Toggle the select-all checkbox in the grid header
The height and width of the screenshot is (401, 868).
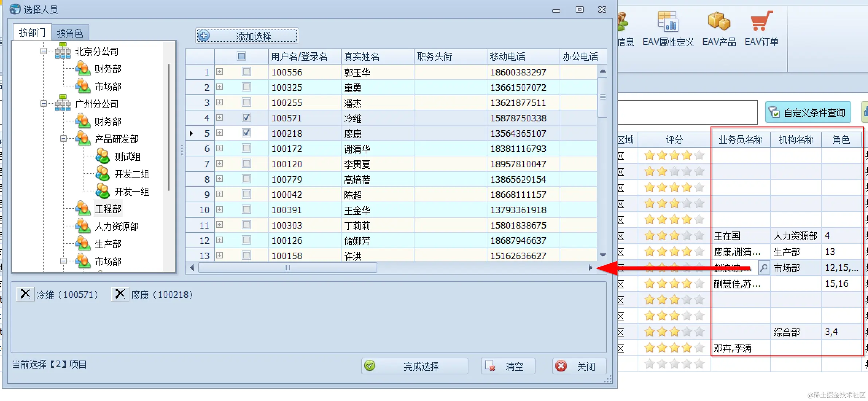point(241,56)
